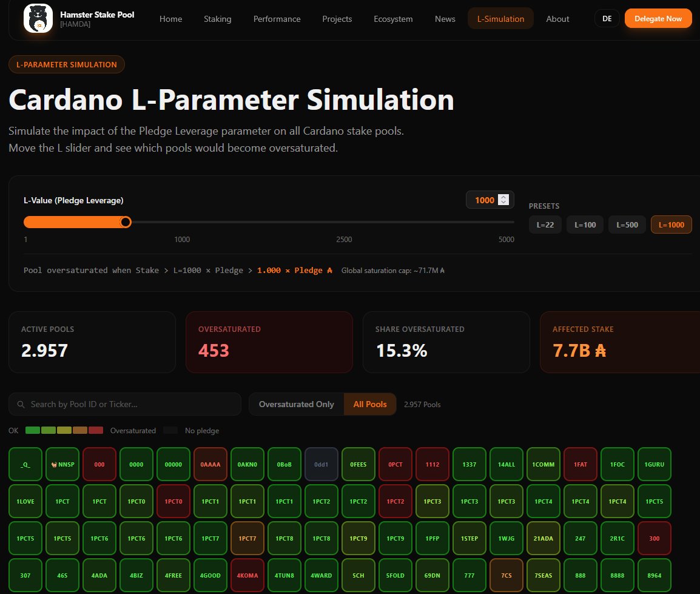Image resolution: width=700 pixels, height=594 pixels.
Task: Open the 0PCT oversaturated tile
Action: point(395,464)
